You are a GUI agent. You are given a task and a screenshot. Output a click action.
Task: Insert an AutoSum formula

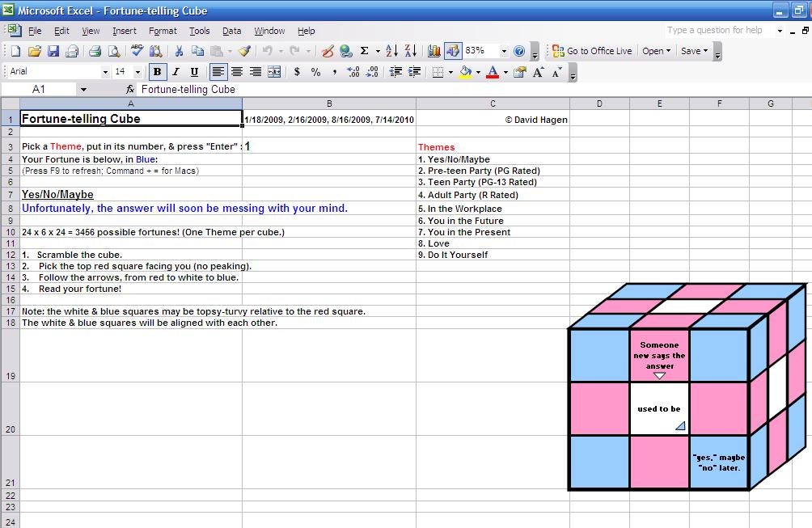(x=364, y=51)
